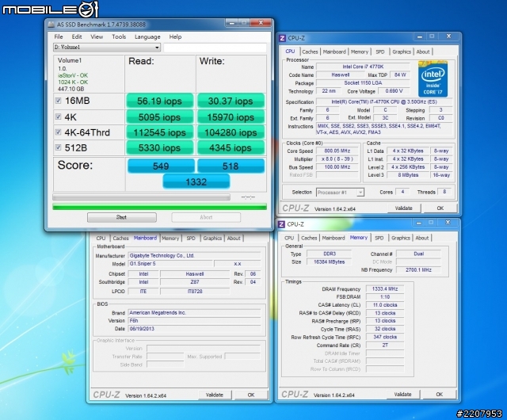The image size is (507, 420).
Task: Click the AS SSD Benchmark title bar icon
Action: click(x=51, y=25)
